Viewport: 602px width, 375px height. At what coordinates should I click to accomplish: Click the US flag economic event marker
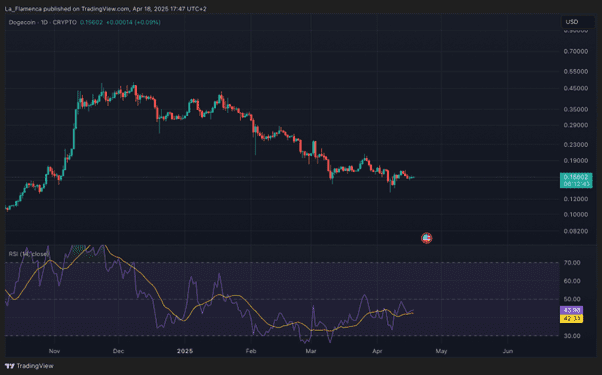point(427,238)
